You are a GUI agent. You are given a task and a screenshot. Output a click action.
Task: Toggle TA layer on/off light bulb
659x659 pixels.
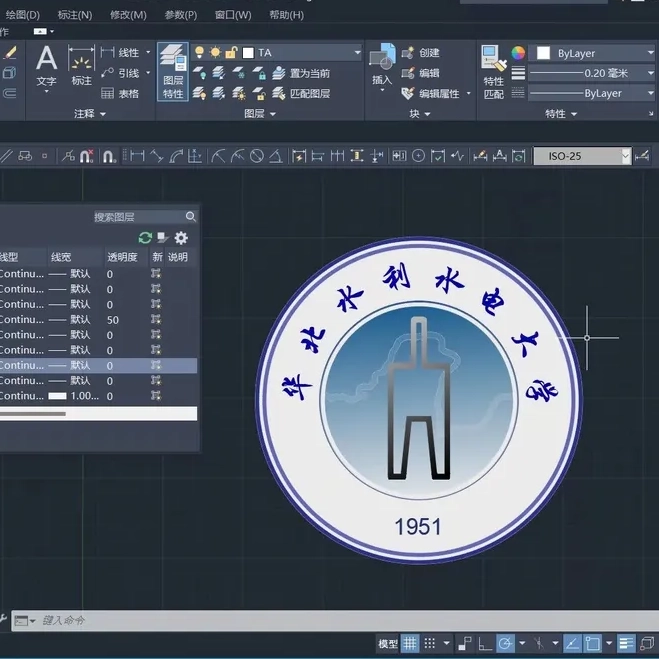200,53
